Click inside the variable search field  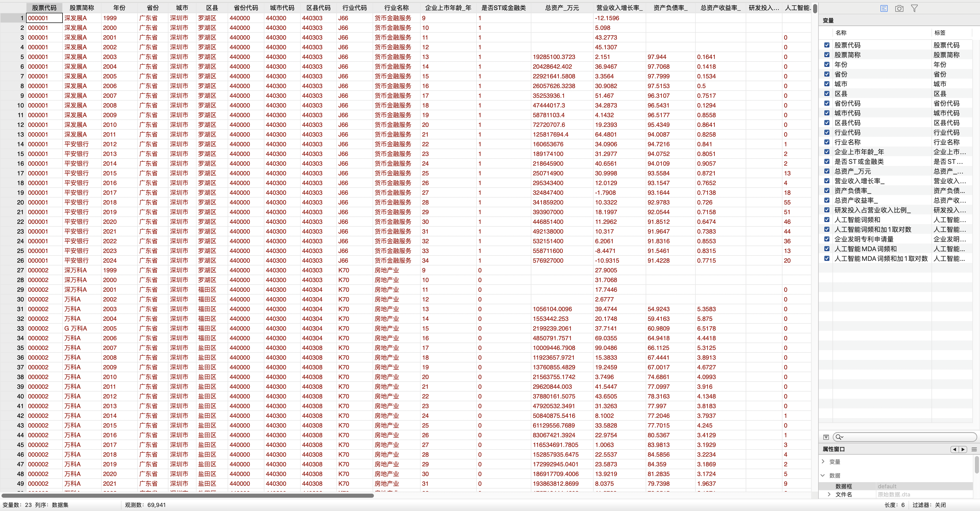905,437
